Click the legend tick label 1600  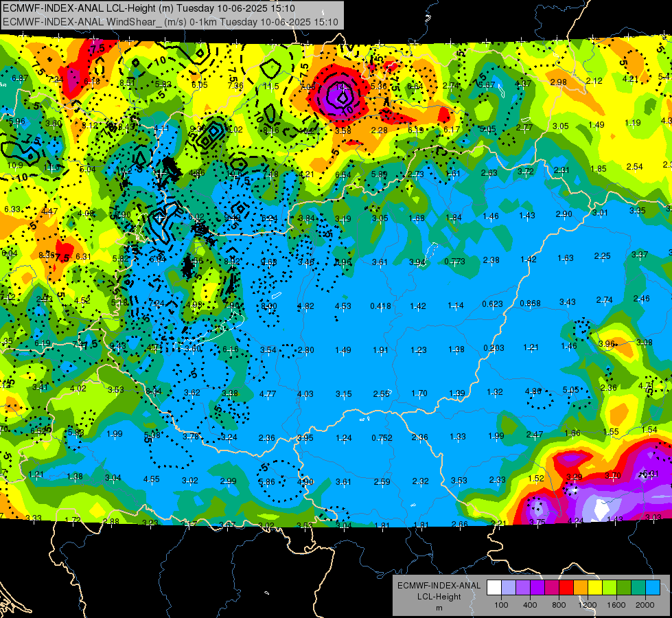[x=616, y=605]
